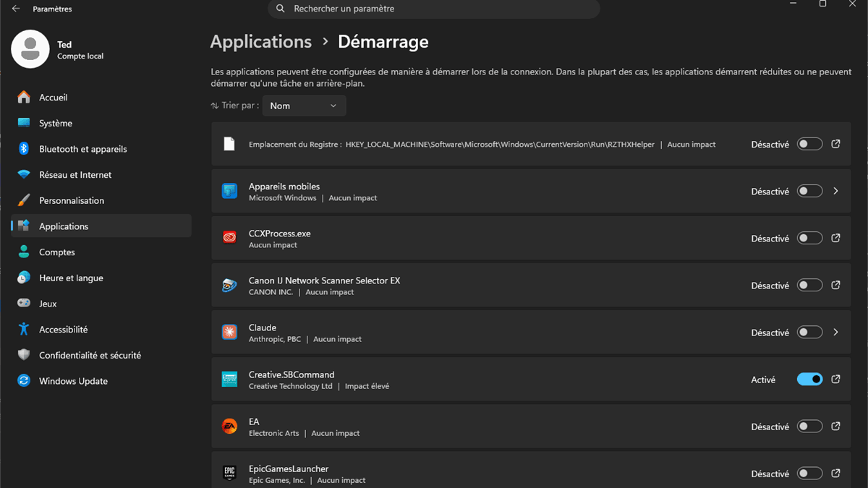Click Ted's profile avatar

30,49
